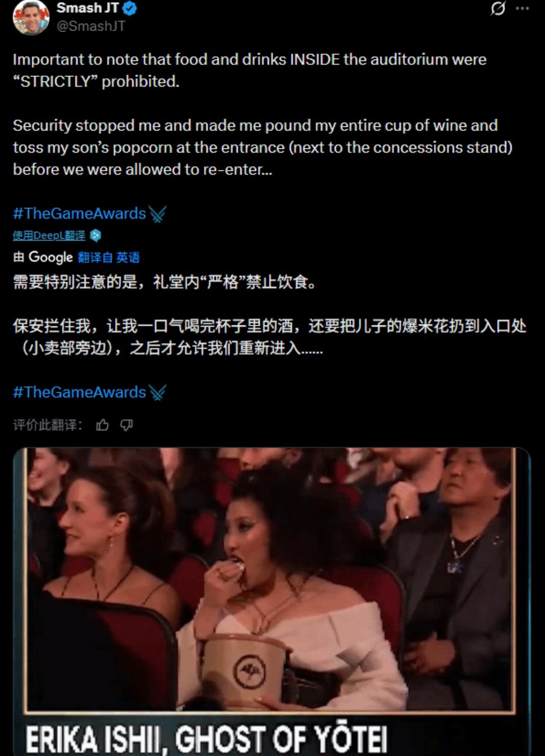This screenshot has height=756, width=545.
Task: Click the English tweet text about security
Action: 263,147
